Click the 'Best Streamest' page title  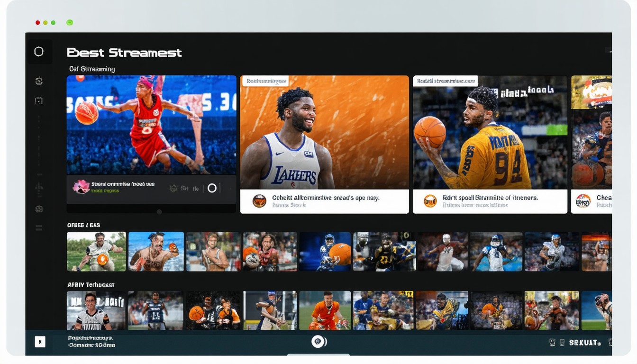124,53
